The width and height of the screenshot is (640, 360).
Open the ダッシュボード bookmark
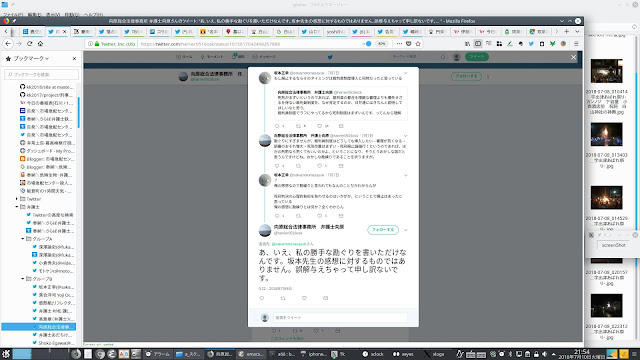47,151
